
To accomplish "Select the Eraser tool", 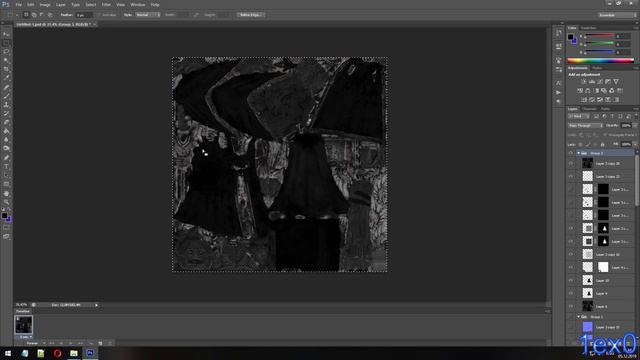I will coord(6,122).
